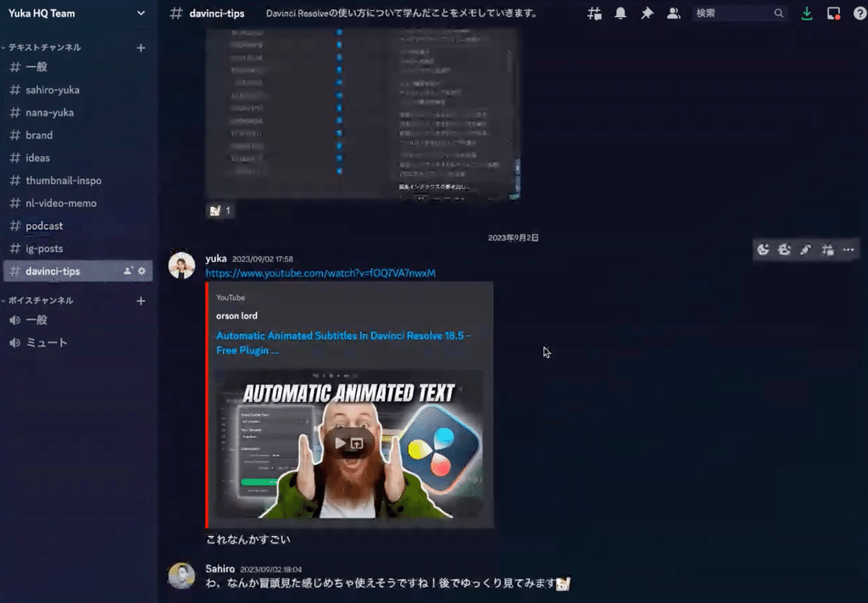Open the inbox icon with red dot
Screen dimensions: 868x603
click(x=833, y=14)
